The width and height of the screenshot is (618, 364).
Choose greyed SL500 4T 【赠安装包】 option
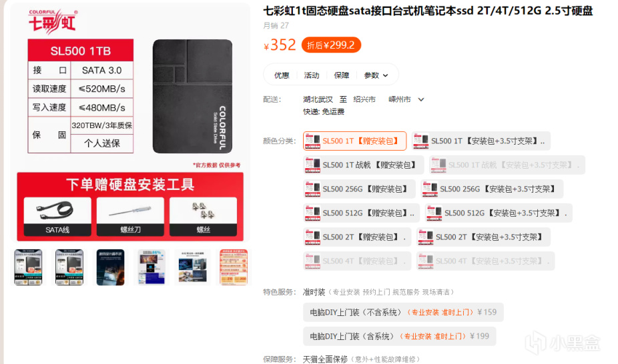pos(356,261)
